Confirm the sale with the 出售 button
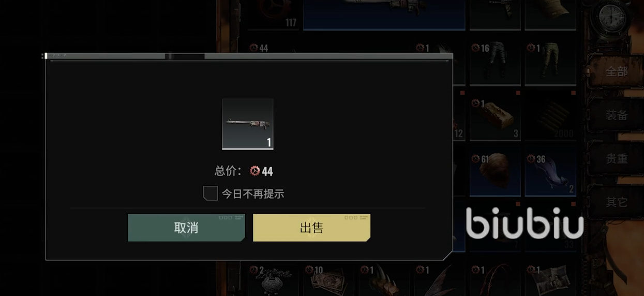Image resolution: width=644 pixels, height=296 pixels. [x=311, y=228]
